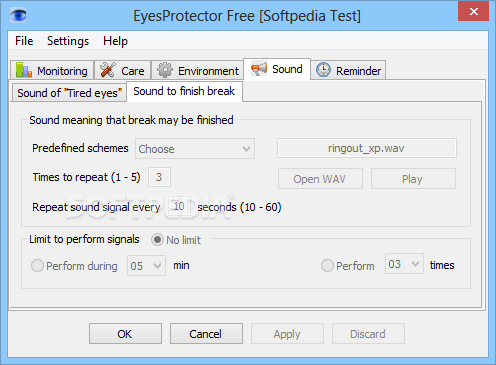This screenshot has height=365, width=496.
Task: Click the Reminder tab clock icon
Action: point(323,70)
